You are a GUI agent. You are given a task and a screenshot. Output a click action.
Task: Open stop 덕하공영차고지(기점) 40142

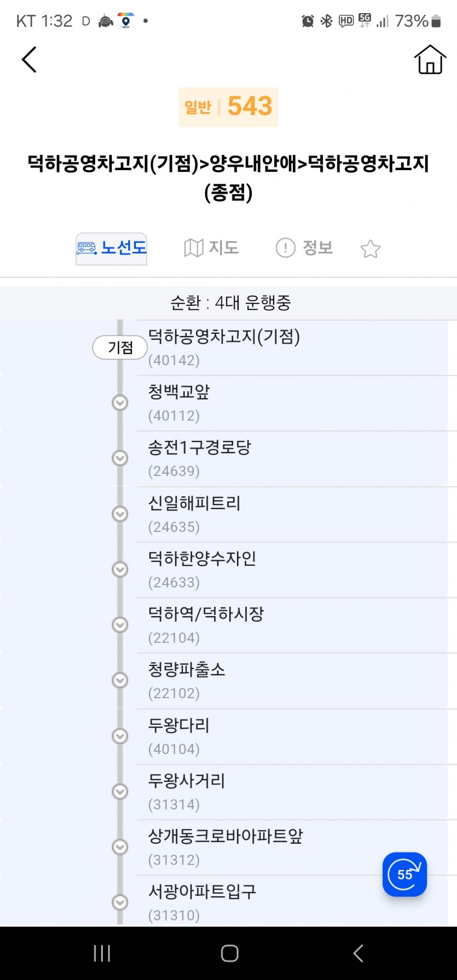click(297, 347)
